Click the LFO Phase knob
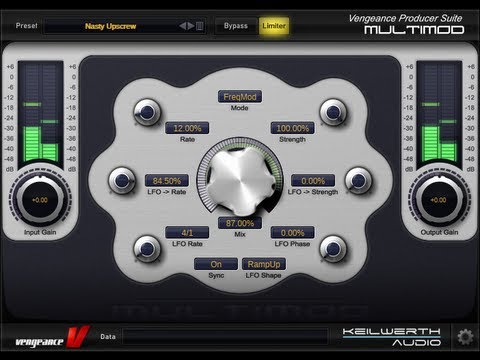Image resolution: width=480 pixels, height=360 pixels. pyautogui.click(x=333, y=249)
